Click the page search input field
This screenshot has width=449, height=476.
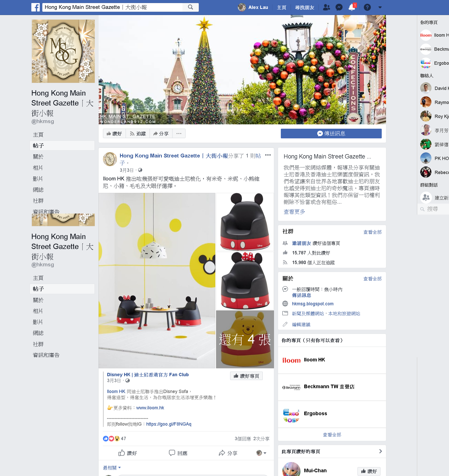(x=112, y=7)
